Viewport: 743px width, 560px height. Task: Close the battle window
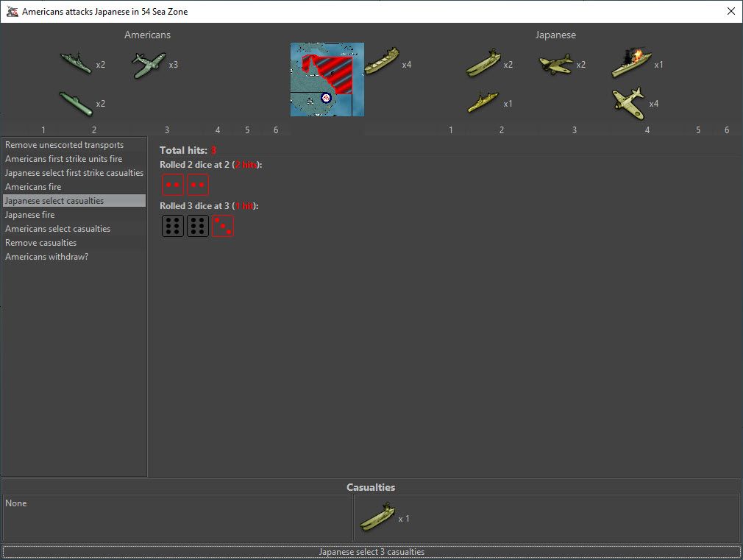pyautogui.click(x=730, y=11)
